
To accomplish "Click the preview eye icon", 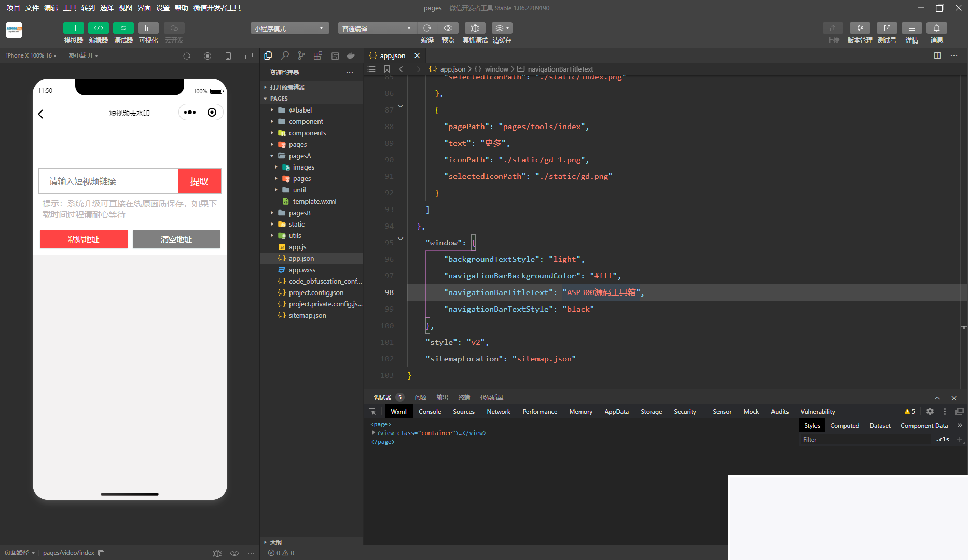I will [448, 28].
